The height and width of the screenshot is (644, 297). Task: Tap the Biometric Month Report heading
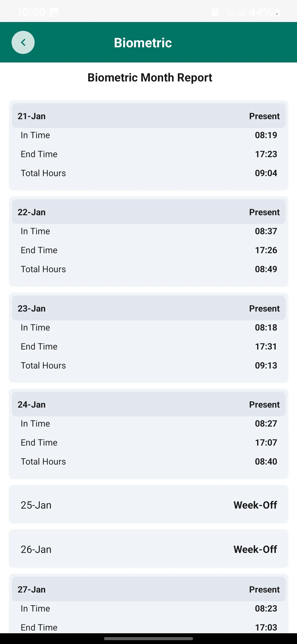[x=150, y=78]
